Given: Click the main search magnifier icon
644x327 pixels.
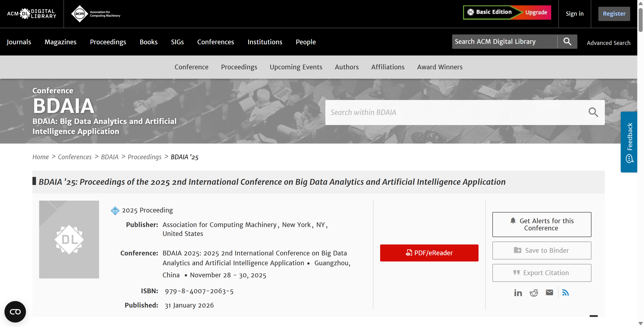Looking at the screenshot, I should [x=567, y=42].
